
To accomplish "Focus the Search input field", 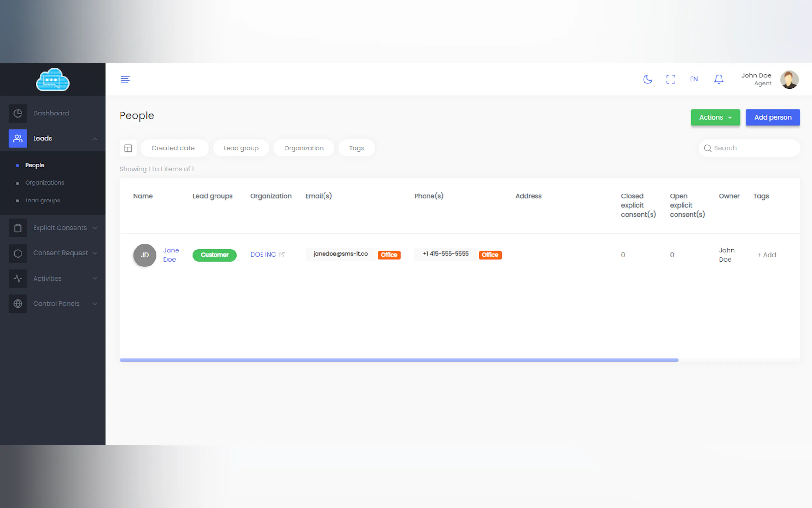I will (x=753, y=148).
